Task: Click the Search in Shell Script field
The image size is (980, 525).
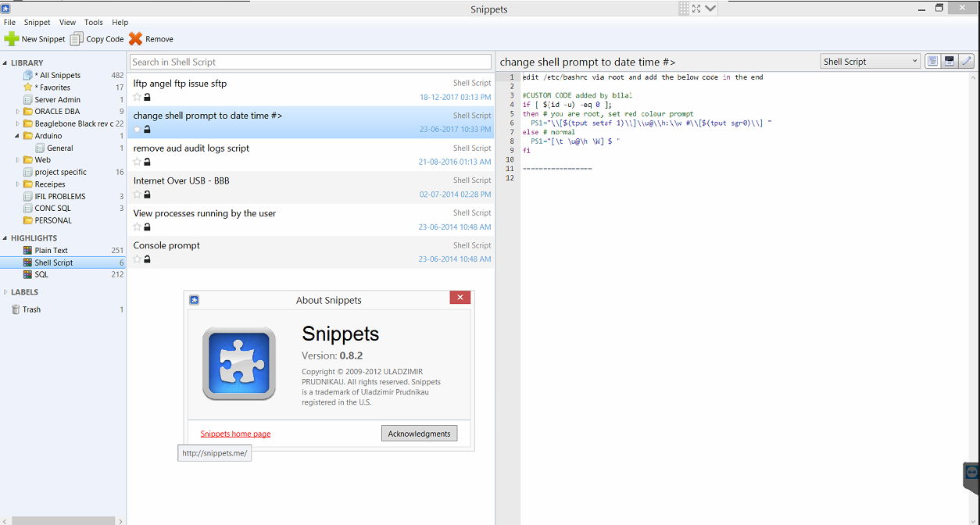Action: (x=310, y=62)
